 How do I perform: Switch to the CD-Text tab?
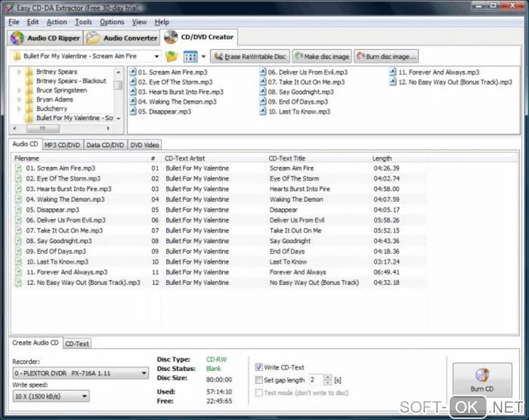tap(77, 344)
